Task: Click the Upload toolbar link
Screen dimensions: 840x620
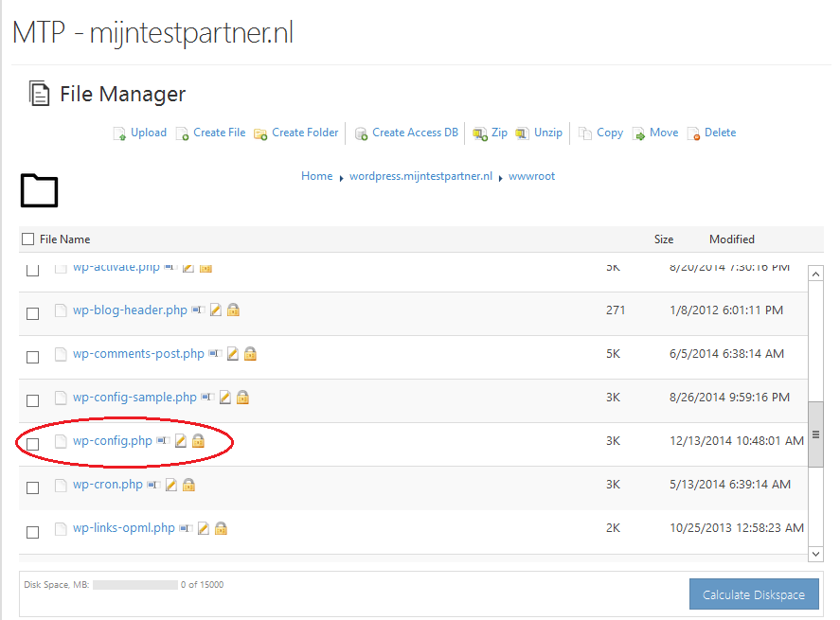Action: tap(149, 133)
